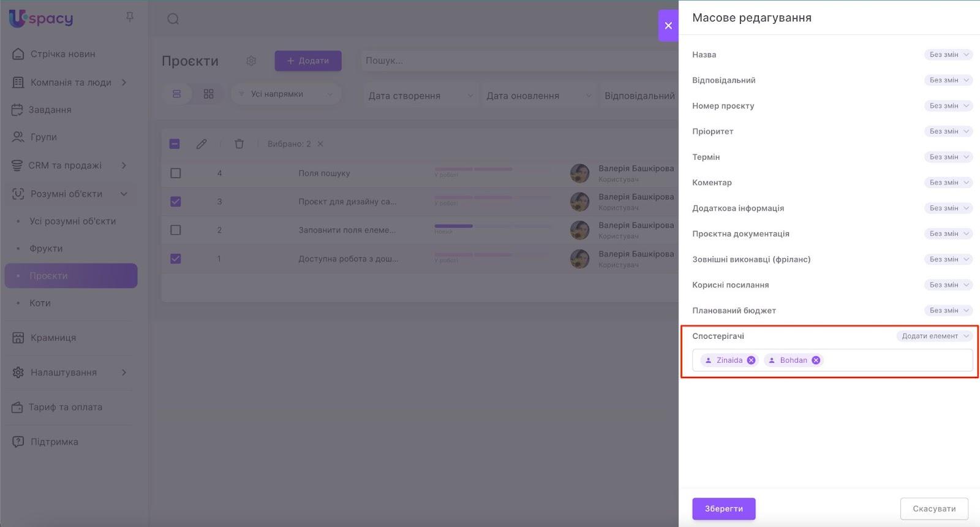Open project Проєкт для дизайну са...
The width and height of the screenshot is (980, 527).
pyautogui.click(x=347, y=202)
